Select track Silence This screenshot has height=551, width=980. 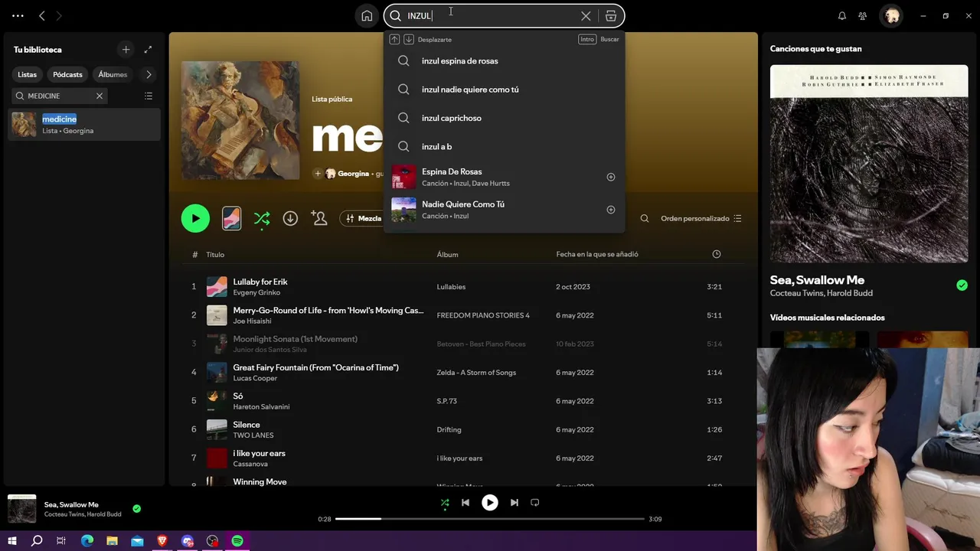click(x=247, y=425)
